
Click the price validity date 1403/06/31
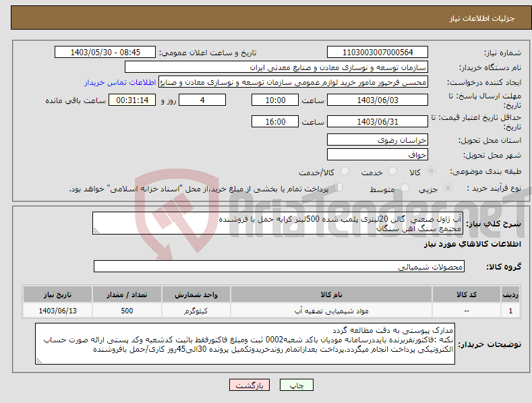coord(378,121)
